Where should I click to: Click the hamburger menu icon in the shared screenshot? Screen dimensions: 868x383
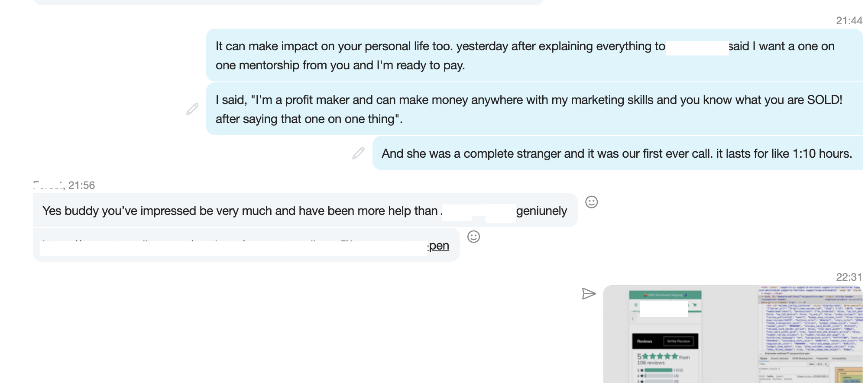click(x=636, y=305)
